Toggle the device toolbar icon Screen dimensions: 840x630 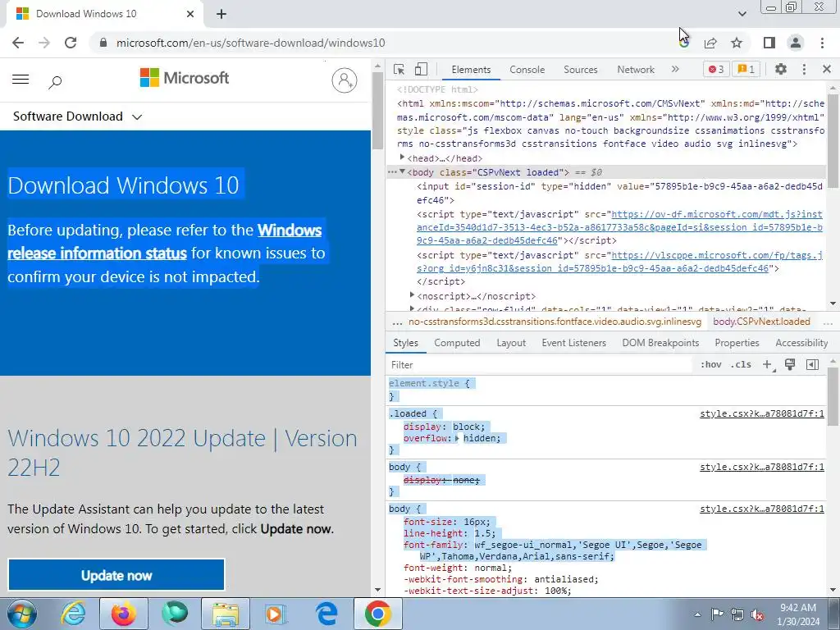click(x=421, y=69)
